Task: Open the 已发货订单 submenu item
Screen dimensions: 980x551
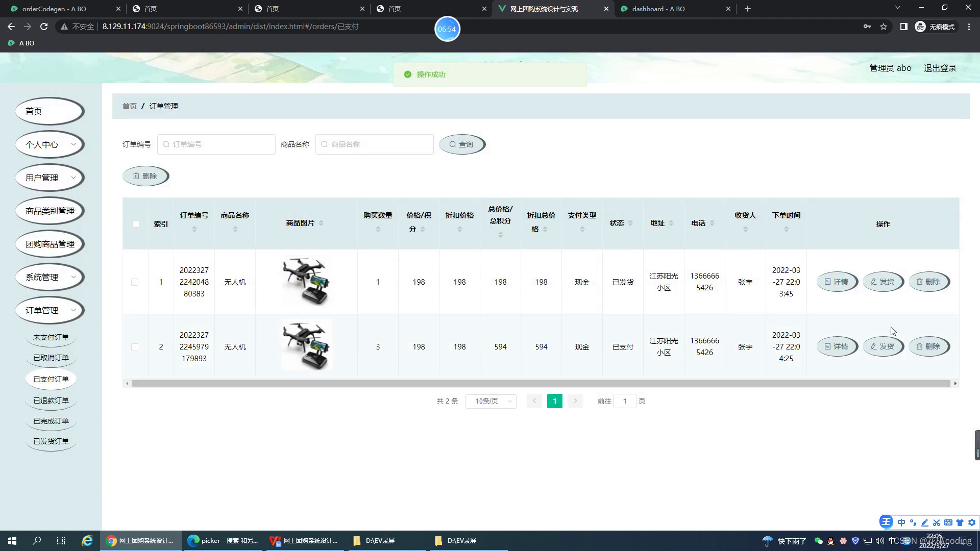Action: [x=51, y=441]
